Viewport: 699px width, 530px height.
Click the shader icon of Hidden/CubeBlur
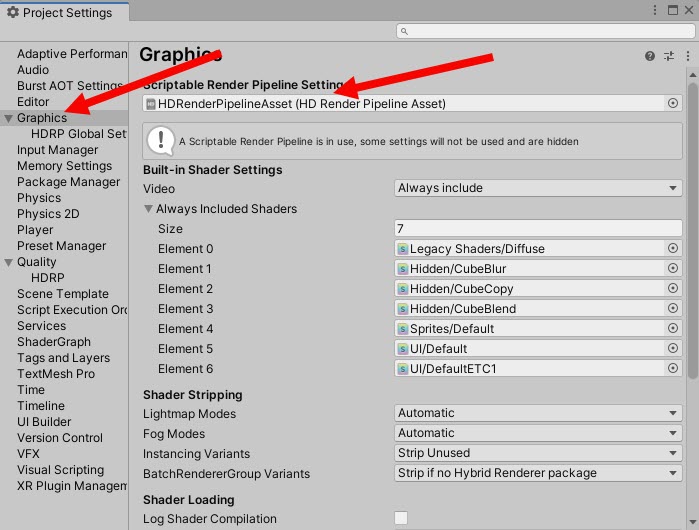(x=403, y=268)
